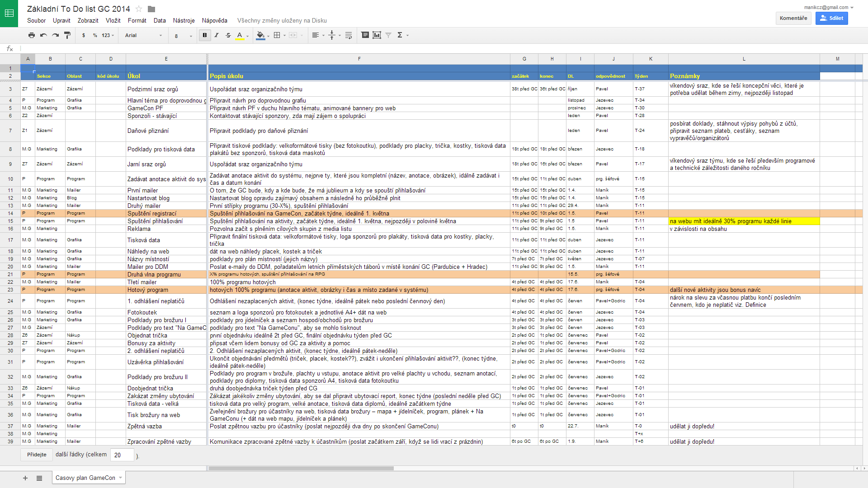The image size is (868, 488).
Task: Open the font size dropdown
Action: tap(183, 36)
